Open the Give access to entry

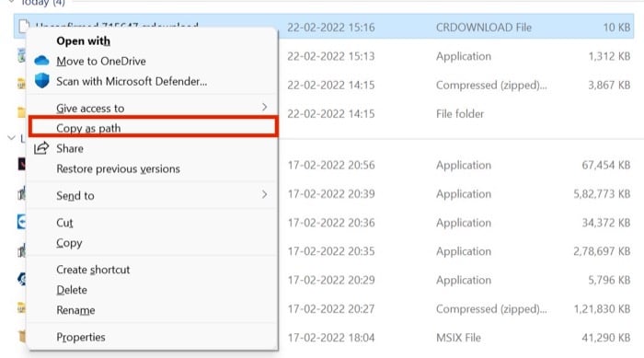click(x=90, y=108)
